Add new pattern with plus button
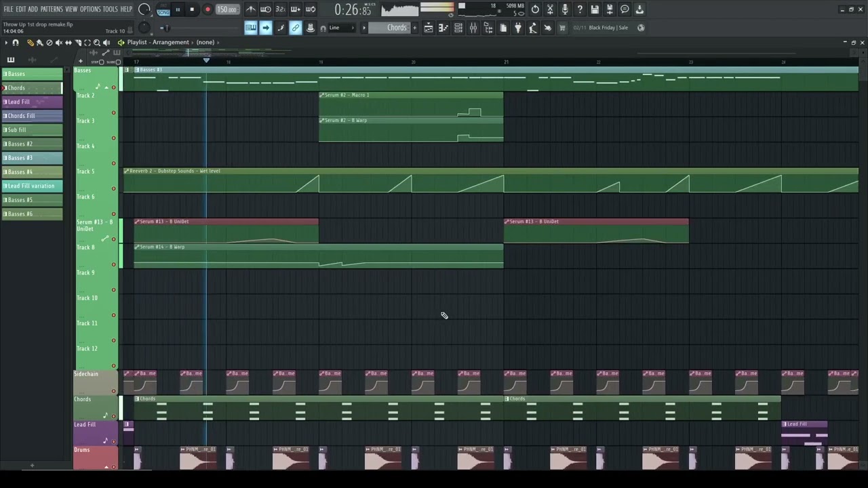This screenshot has width=868, height=488. tap(415, 28)
